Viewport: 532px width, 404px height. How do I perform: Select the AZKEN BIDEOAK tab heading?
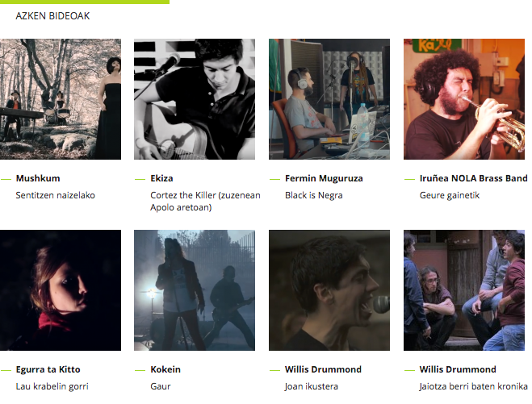52,16
